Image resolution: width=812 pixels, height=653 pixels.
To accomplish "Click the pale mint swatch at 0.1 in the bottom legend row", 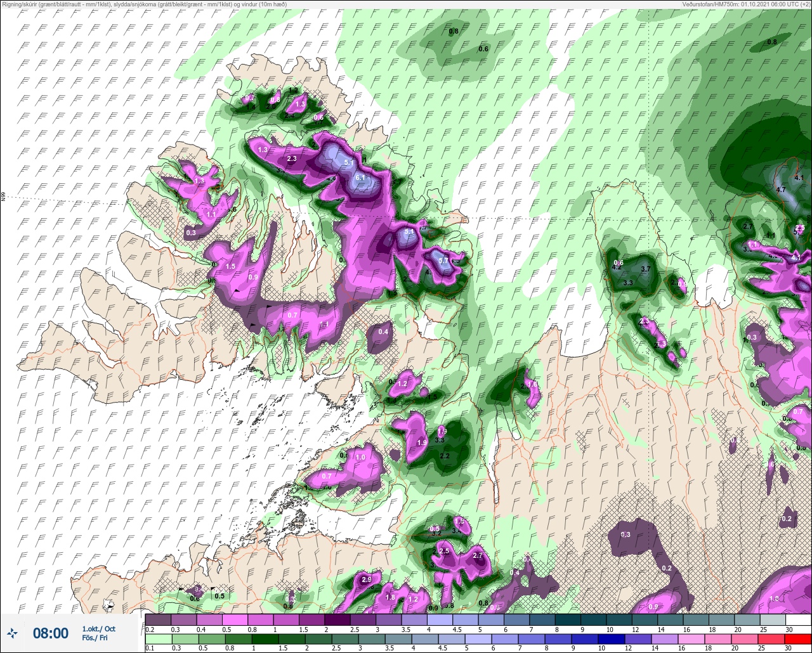I will [x=157, y=638].
